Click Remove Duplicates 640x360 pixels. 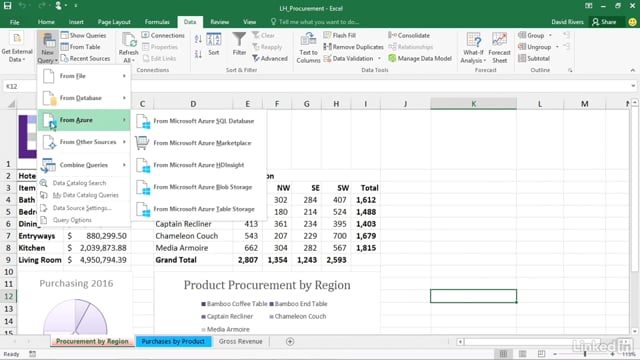tap(353, 47)
